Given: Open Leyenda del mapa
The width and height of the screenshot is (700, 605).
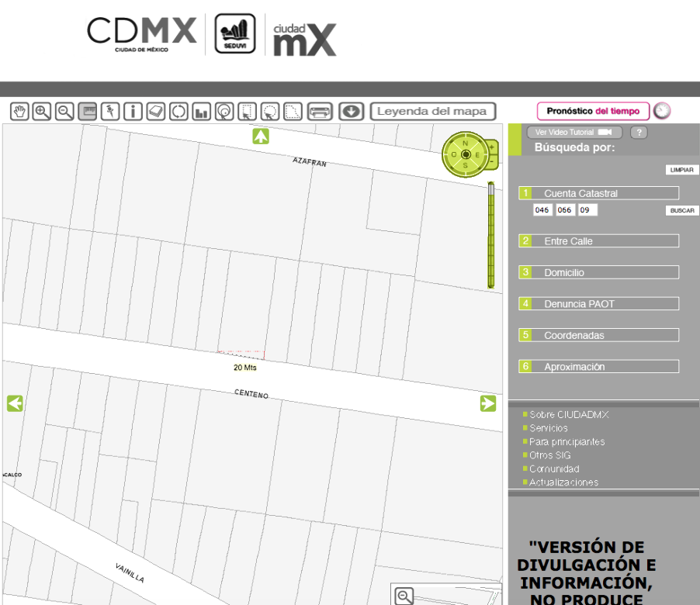Looking at the screenshot, I should tap(432, 112).
